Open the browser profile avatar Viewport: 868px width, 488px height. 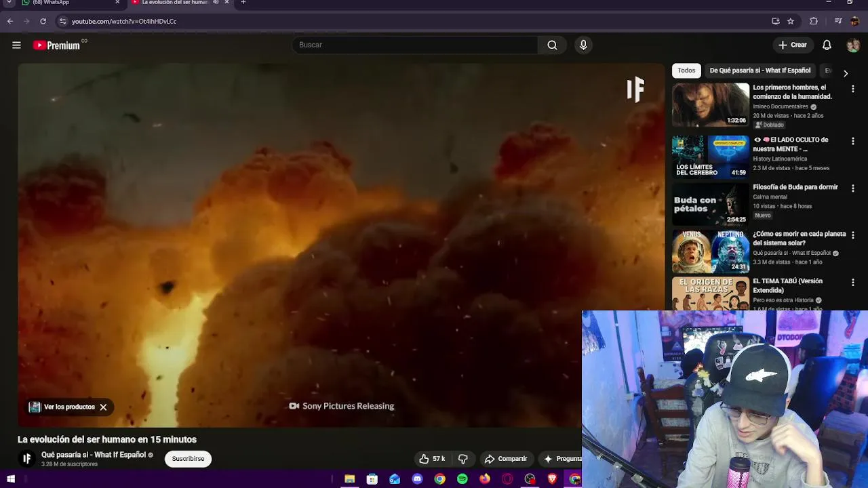854,21
